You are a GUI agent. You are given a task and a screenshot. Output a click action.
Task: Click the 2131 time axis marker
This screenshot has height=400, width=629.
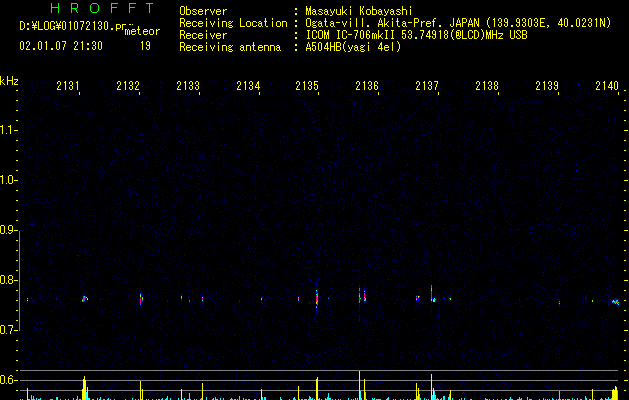pyautogui.click(x=68, y=85)
